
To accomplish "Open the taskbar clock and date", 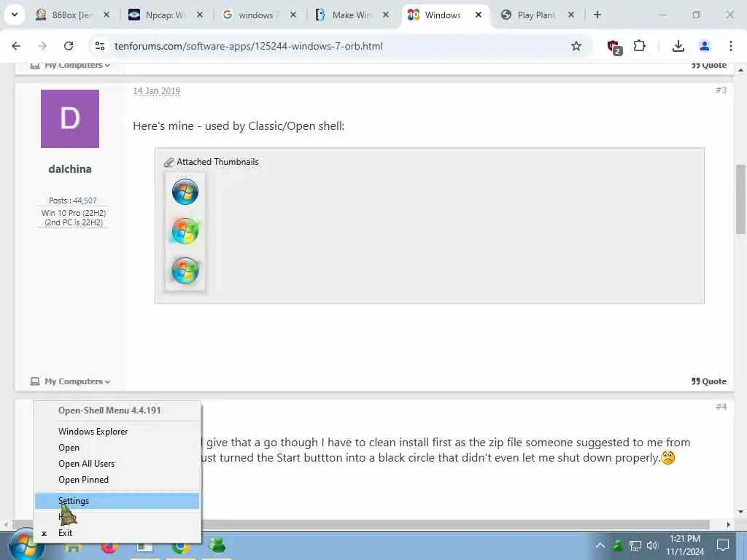I will [685, 545].
